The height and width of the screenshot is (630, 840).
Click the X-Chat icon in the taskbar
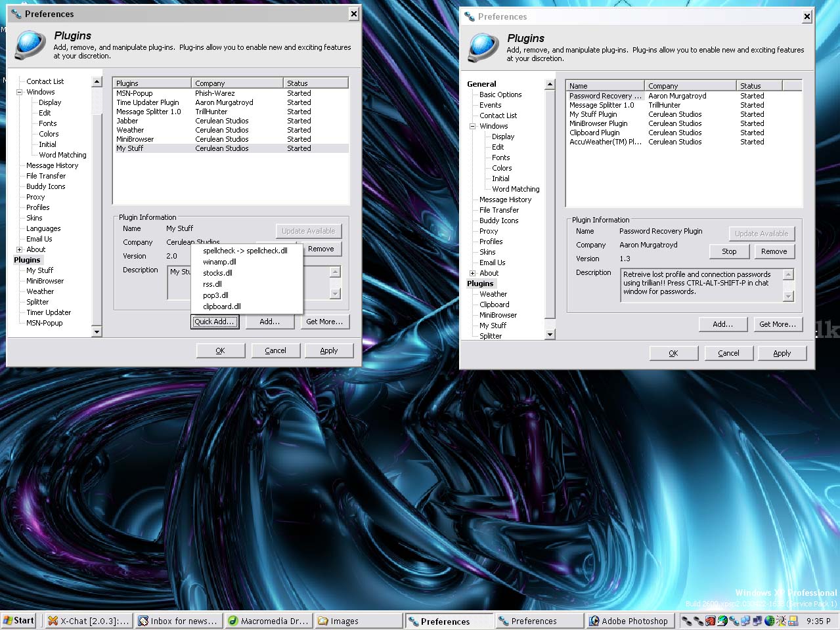[x=53, y=621]
